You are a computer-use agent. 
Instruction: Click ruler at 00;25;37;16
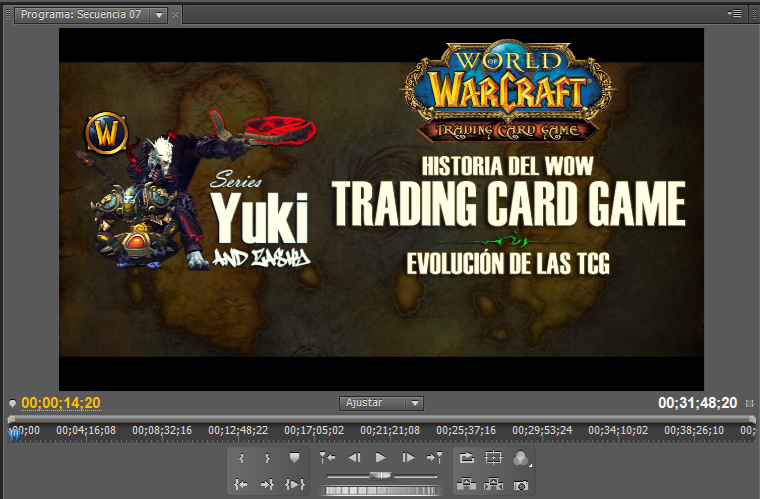(x=466, y=430)
